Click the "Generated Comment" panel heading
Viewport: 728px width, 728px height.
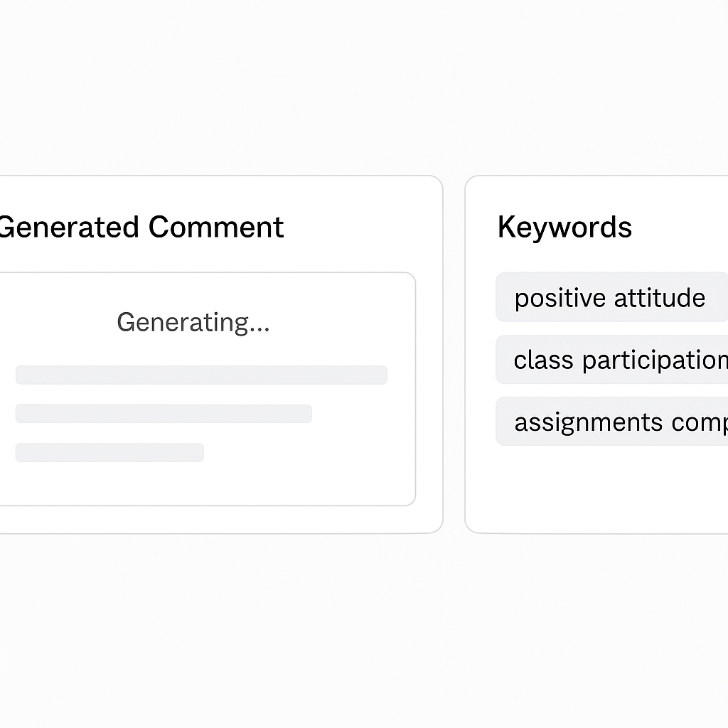[142, 227]
